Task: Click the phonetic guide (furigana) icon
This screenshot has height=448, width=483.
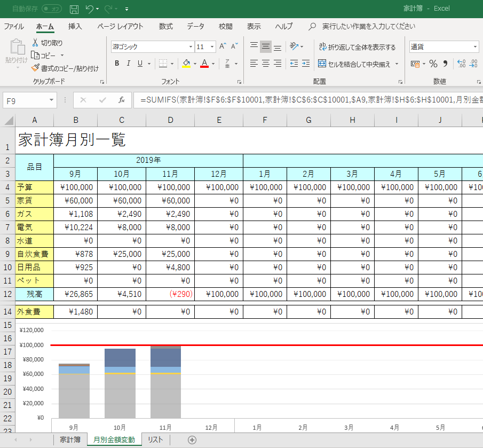Action: [227, 64]
